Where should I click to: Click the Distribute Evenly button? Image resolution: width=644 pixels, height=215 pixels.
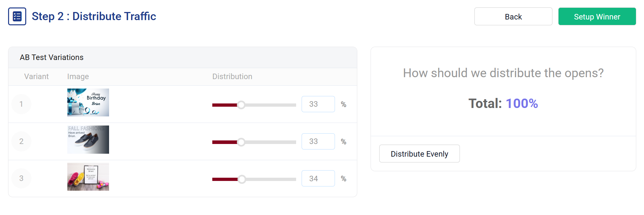(419, 153)
